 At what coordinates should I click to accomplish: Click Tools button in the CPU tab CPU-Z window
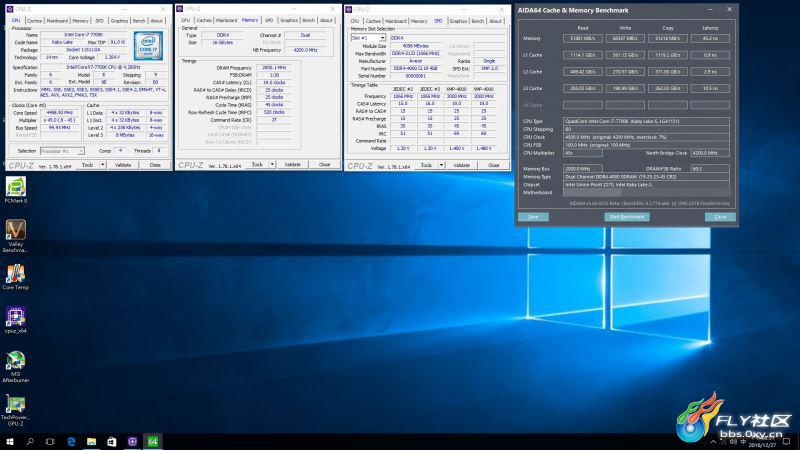coord(88,165)
